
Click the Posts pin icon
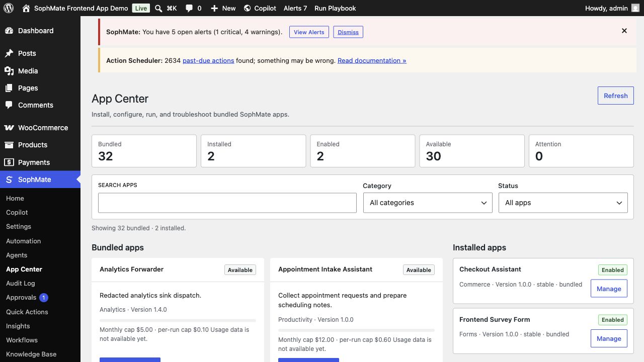[9, 53]
